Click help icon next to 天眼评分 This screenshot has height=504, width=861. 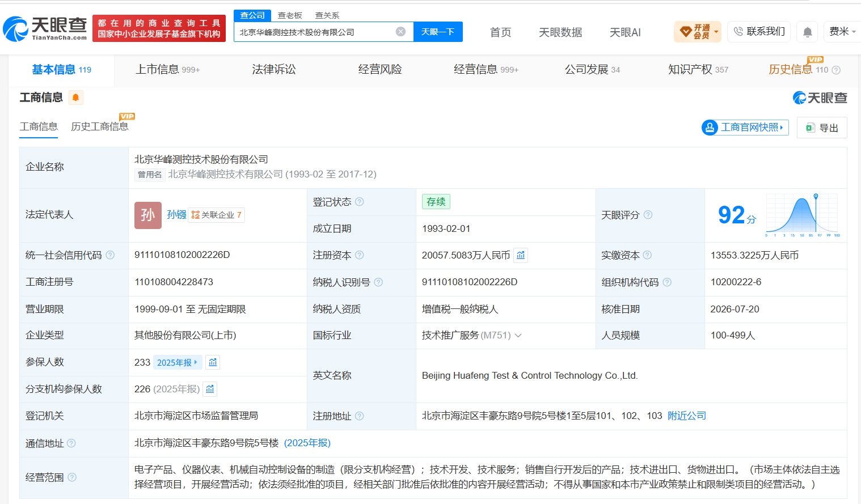[x=648, y=215]
